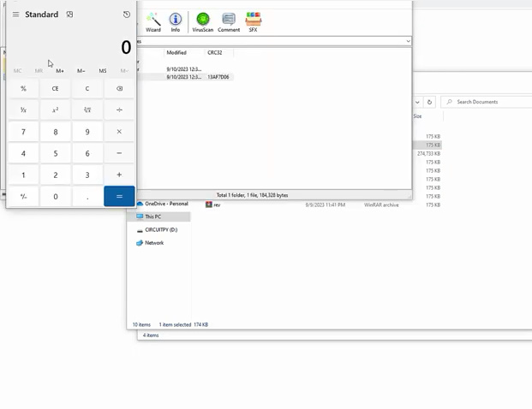The image size is (532, 409).
Task: Open the calculator navigation hamburger menu
Action: click(x=15, y=15)
